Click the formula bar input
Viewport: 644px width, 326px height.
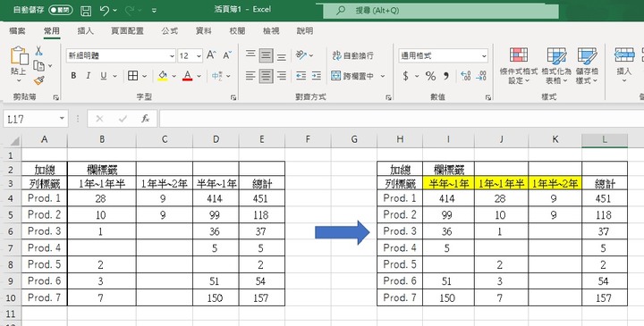click(402, 119)
